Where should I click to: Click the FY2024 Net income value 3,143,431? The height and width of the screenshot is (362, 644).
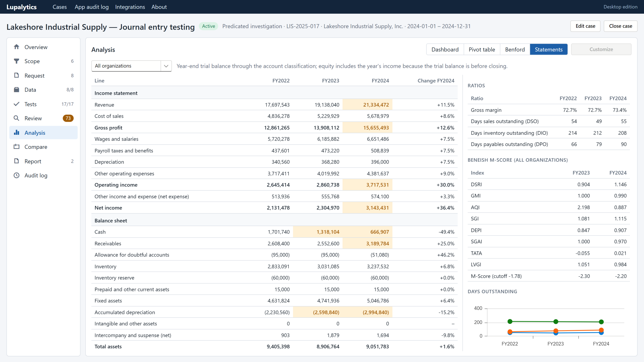click(377, 208)
